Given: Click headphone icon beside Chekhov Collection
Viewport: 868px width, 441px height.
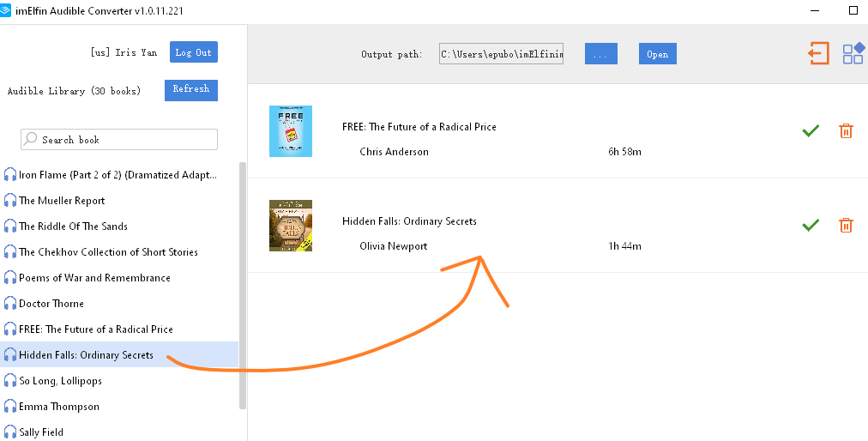Looking at the screenshot, I should tap(10, 252).
